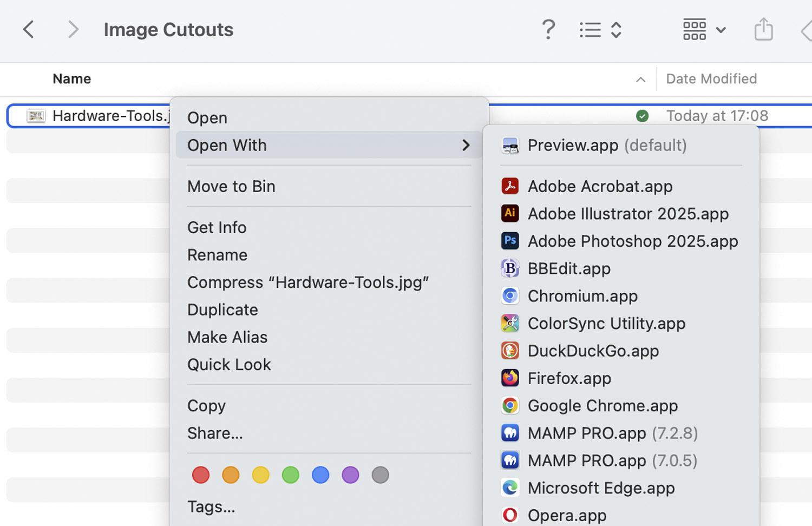The height and width of the screenshot is (526, 812).
Task: Open the Tags… menu entry
Action: point(211,507)
